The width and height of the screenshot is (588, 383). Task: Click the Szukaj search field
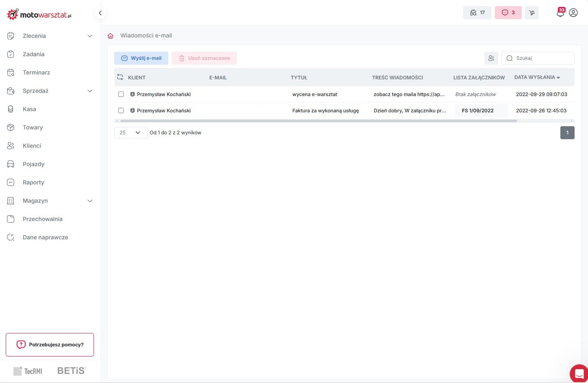(x=542, y=58)
